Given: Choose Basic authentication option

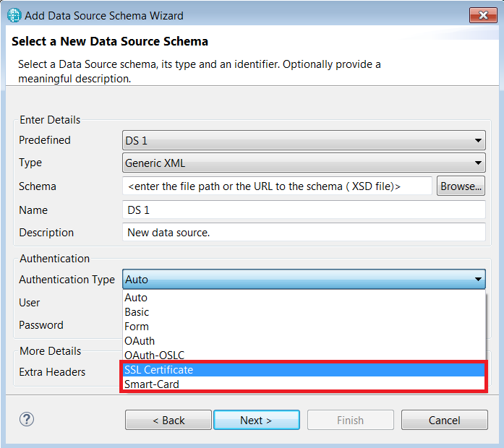Looking at the screenshot, I should coord(304,312).
